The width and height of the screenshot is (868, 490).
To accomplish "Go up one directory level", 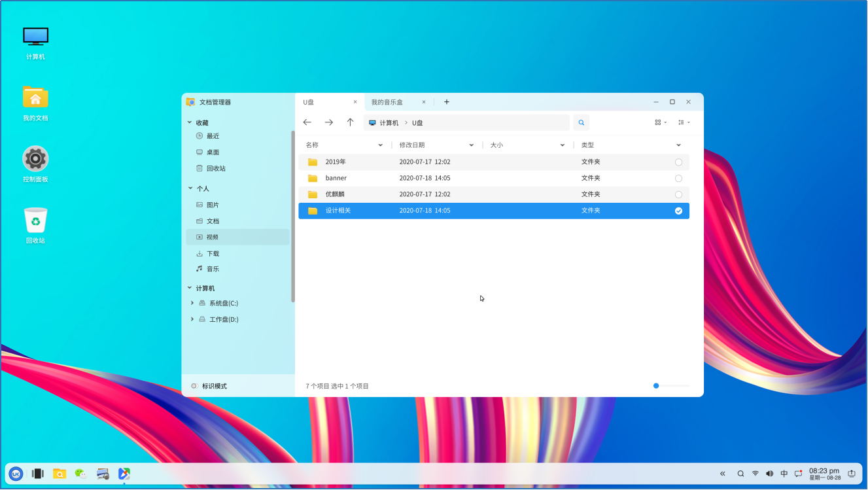I will pyautogui.click(x=351, y=122).
